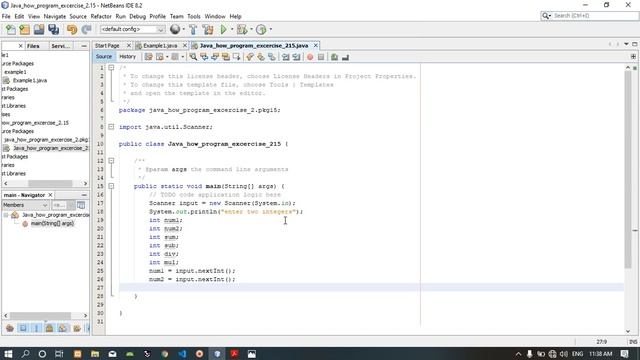Toggle Rectangular Selection in the editor toolbar

(x=236, y=57)
